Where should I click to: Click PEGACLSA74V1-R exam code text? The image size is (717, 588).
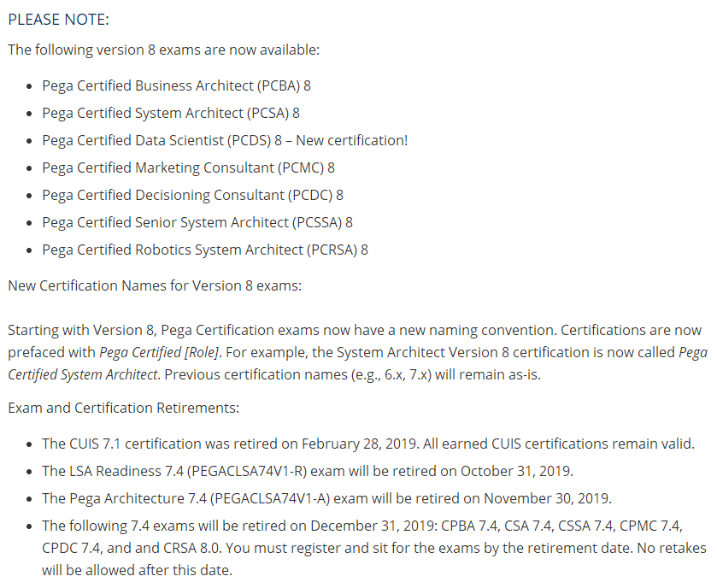(247, 472)
